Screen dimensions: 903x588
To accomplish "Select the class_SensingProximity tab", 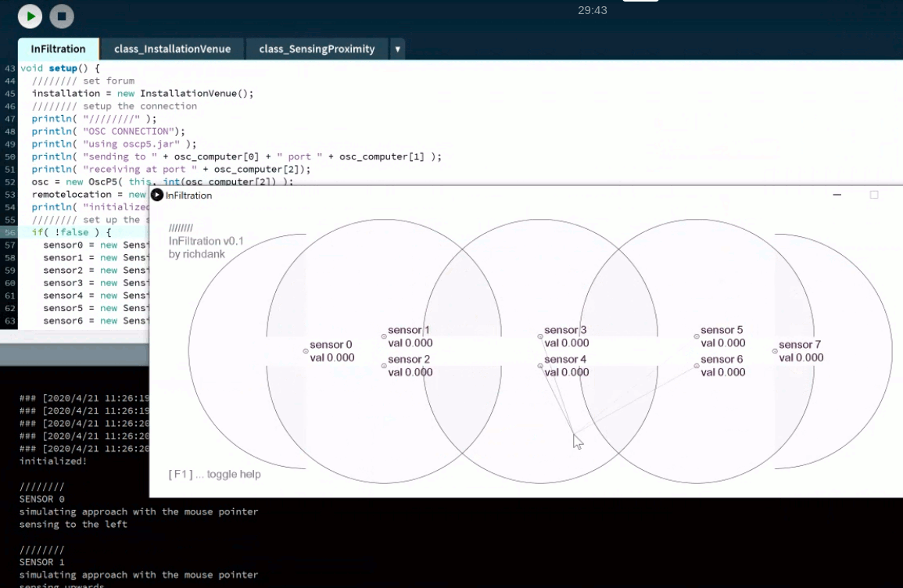I will (x=317, y=48).
